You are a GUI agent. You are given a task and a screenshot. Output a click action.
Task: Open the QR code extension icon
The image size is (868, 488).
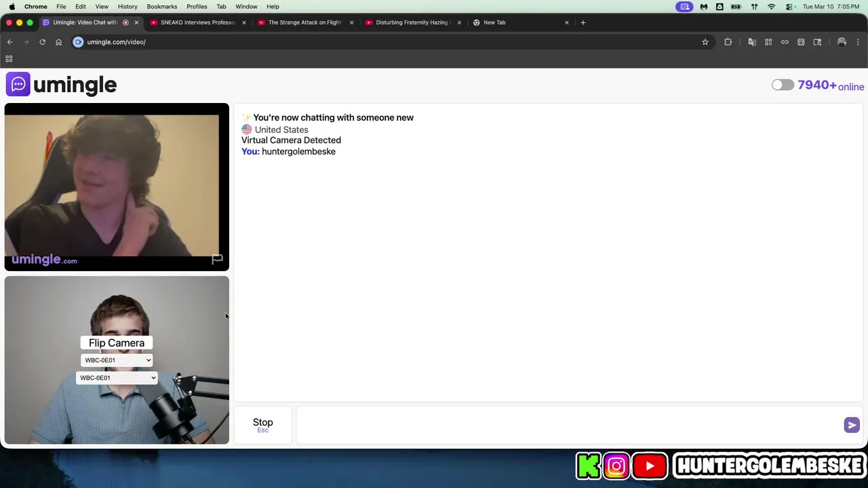(x=768, y=42)
